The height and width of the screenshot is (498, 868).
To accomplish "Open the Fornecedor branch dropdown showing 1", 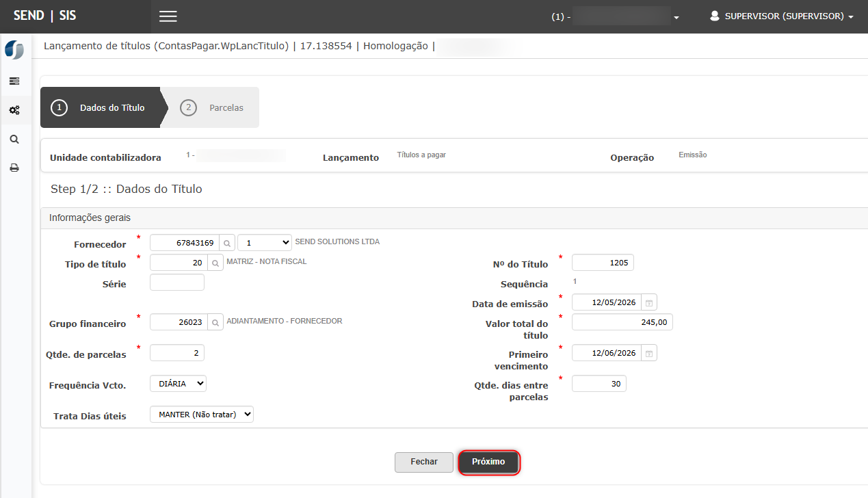I will pyautogui.click(x=265, y=243).
